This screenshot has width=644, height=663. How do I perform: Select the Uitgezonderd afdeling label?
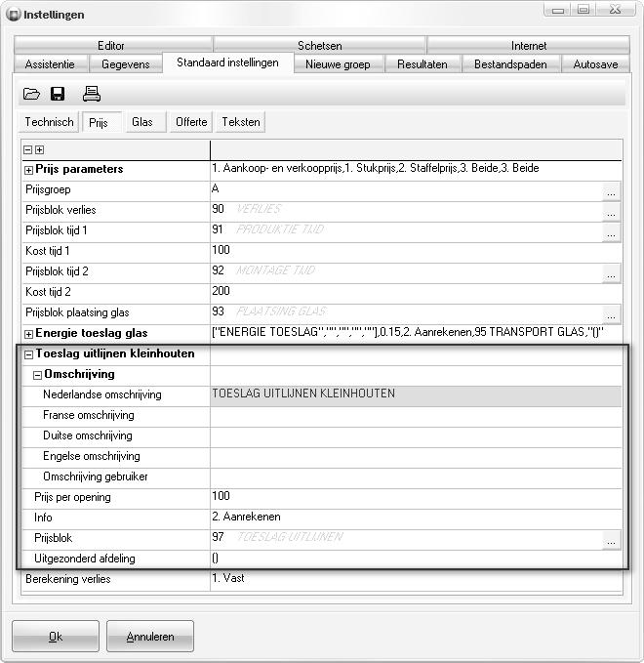pyautogui.click(x=85, y=559)
